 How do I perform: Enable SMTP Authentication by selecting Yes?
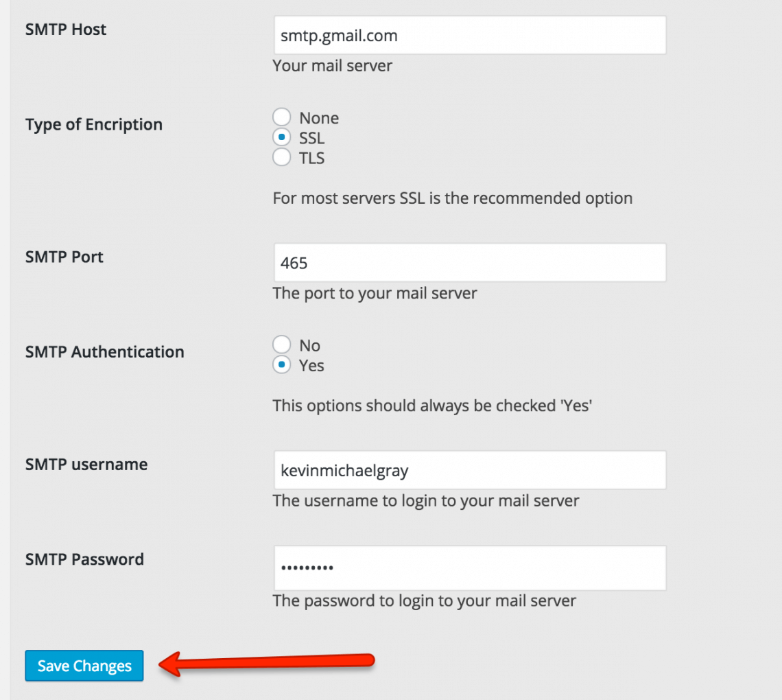[x=281, y=364]
